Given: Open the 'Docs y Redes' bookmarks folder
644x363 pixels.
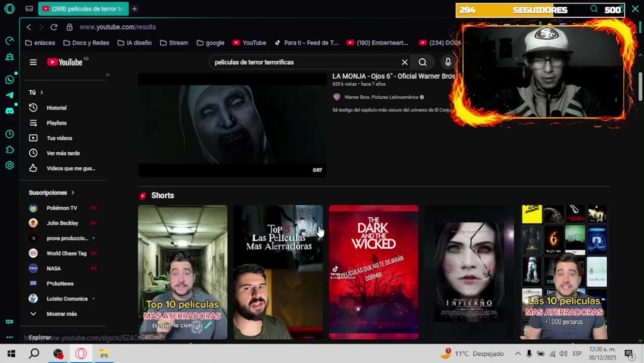Looking at the screenshot, I should tap(86, 43).
